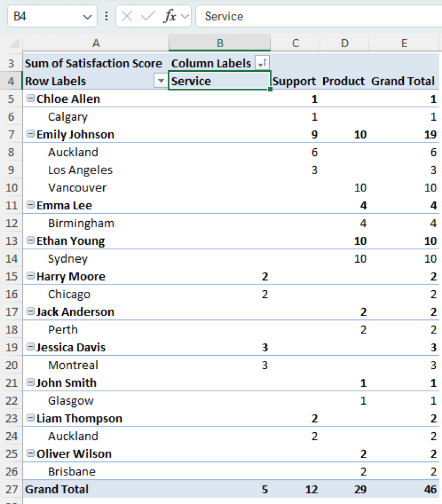442x504 pixels.
Task: Select the Service header cell
Action: (219, 81)
